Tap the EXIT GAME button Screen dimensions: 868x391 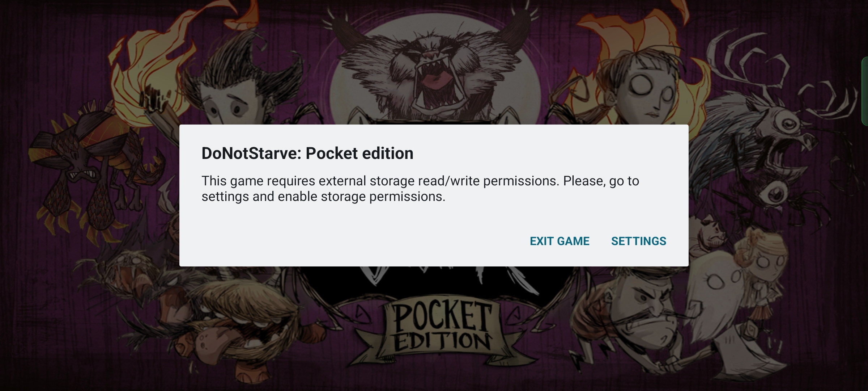(559, 241)
